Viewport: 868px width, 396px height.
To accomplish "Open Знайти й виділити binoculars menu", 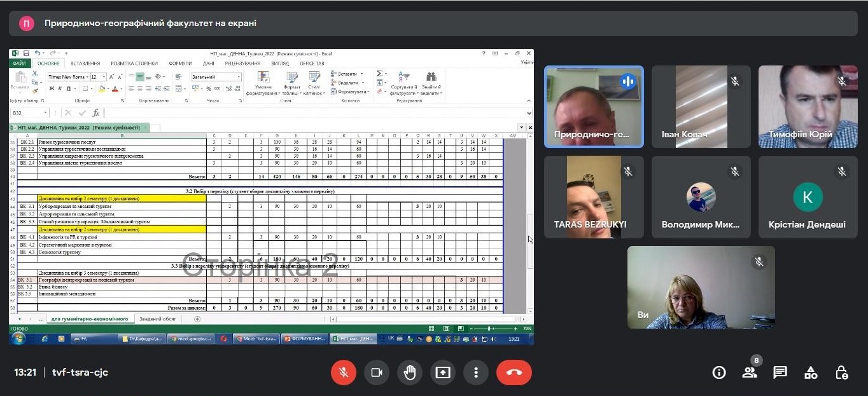I will [x=430, y=83].
